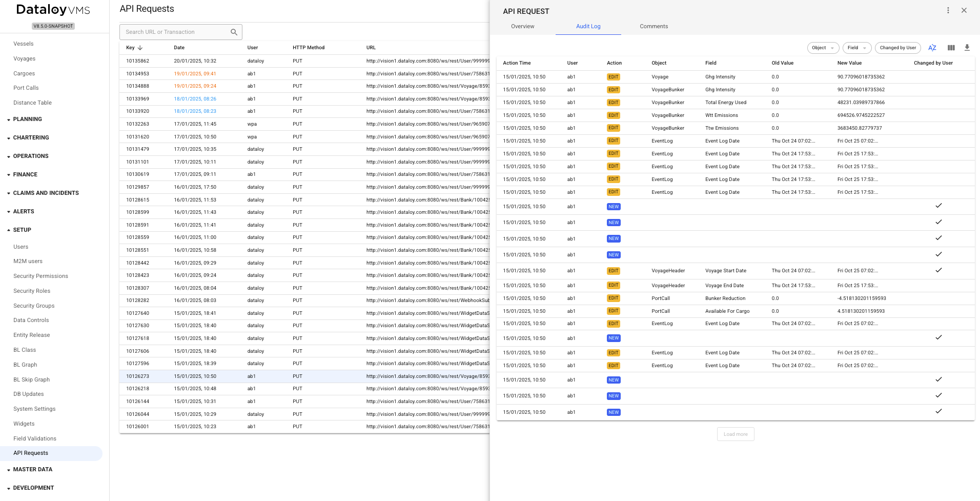Screen dimensions: 980x501
Task: Toggle the Changed by User filter chip
Action: click(897, 48)
